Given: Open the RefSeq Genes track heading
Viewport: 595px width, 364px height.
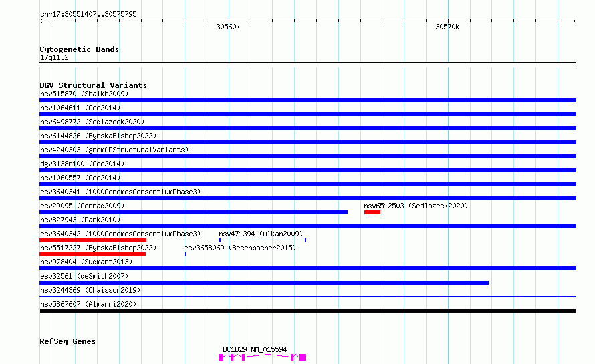Looking at the screenshot, I should click(x=68, y=341).
